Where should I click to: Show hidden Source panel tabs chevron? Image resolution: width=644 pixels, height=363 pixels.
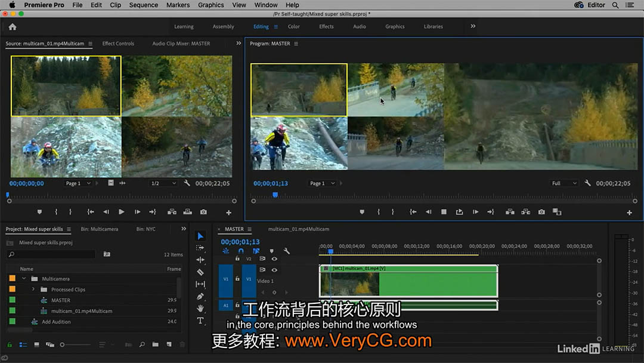(239, 43)
